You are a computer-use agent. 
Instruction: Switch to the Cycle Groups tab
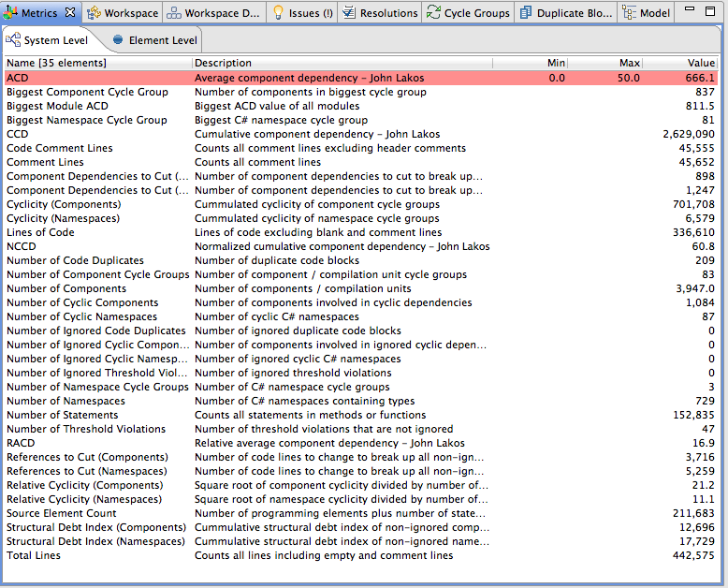(469, 13)
